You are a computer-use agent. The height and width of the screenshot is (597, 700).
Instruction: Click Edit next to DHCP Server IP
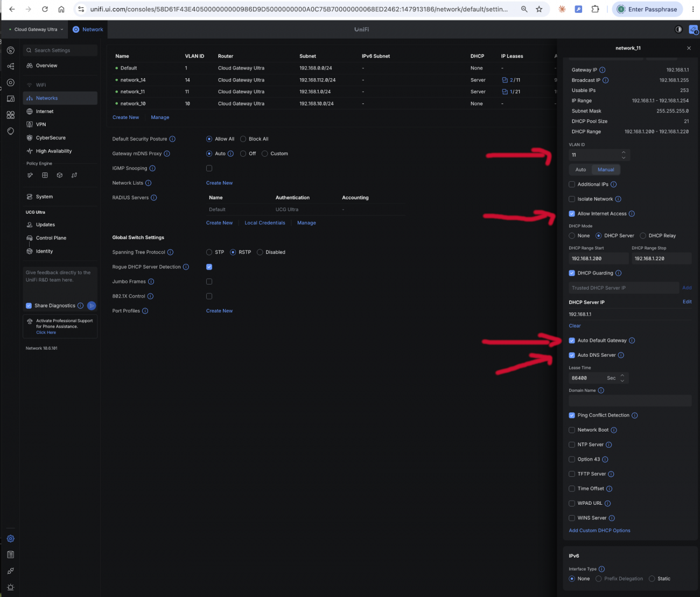687,302
